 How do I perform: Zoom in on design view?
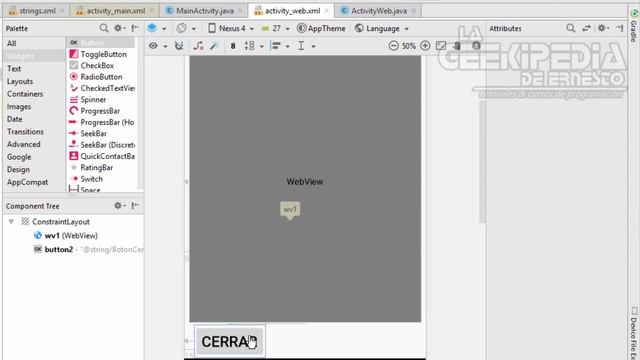click(x=425, y=46)
